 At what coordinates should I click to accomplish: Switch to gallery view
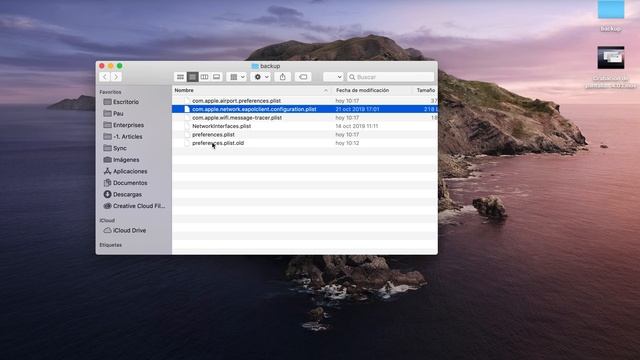point(216,77)
